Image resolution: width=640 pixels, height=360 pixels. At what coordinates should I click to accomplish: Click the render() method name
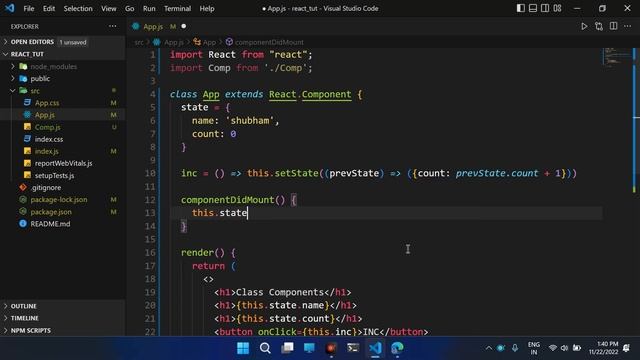(x=197, y=253)
